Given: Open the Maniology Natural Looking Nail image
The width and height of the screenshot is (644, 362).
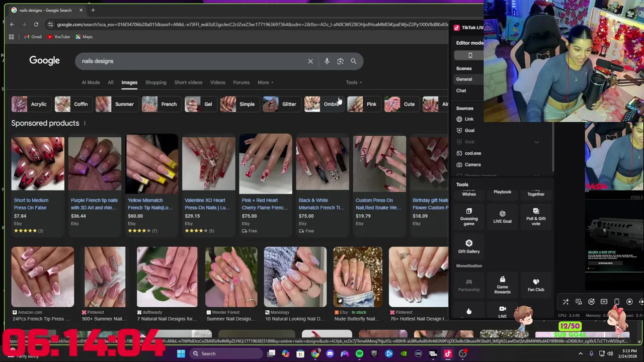Looking at the screenshot, I should 295,277.
